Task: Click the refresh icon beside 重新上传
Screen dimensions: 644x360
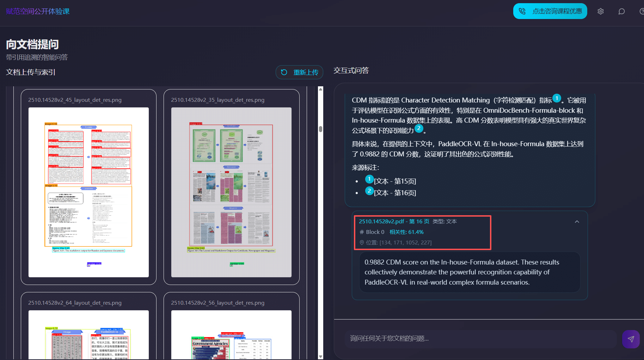Action: (284, 72)
